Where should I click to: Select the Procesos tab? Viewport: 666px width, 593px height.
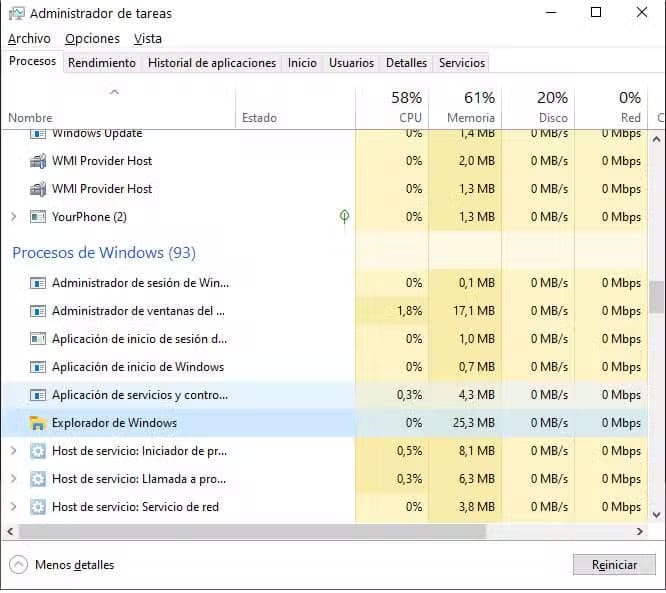32,62
